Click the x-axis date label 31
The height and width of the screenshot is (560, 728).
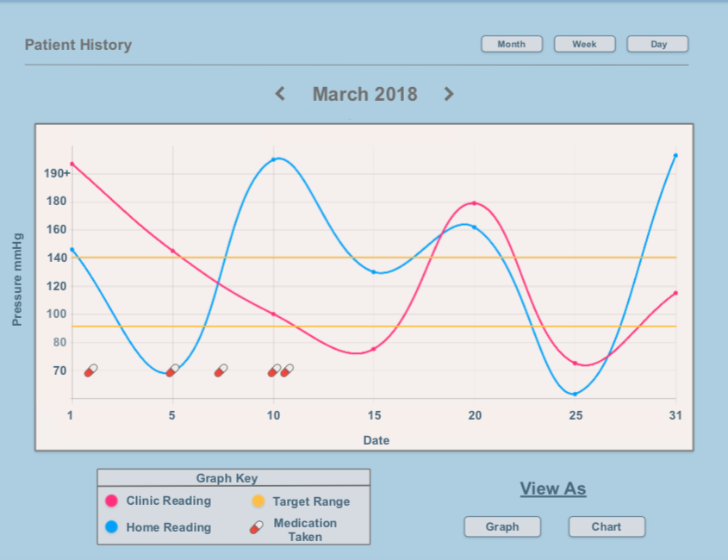pyautogui.click(x=675, y=415)
